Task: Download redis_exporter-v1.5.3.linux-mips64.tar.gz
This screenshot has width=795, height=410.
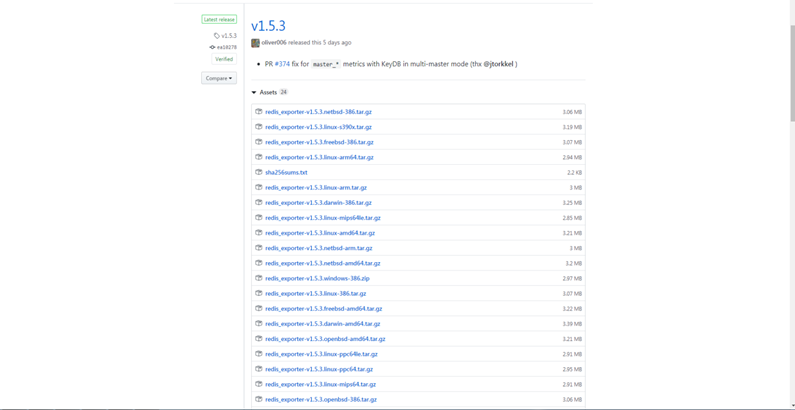Action: point(320,385)
